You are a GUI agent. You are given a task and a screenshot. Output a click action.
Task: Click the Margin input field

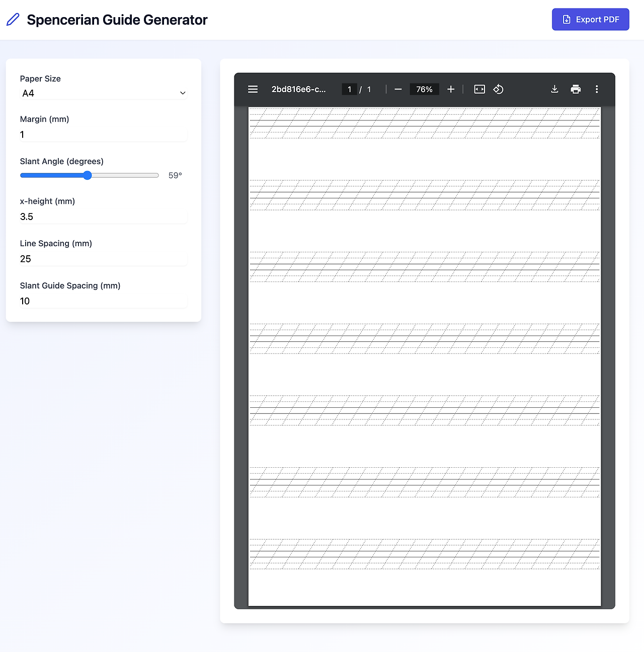tap(103, 134)
